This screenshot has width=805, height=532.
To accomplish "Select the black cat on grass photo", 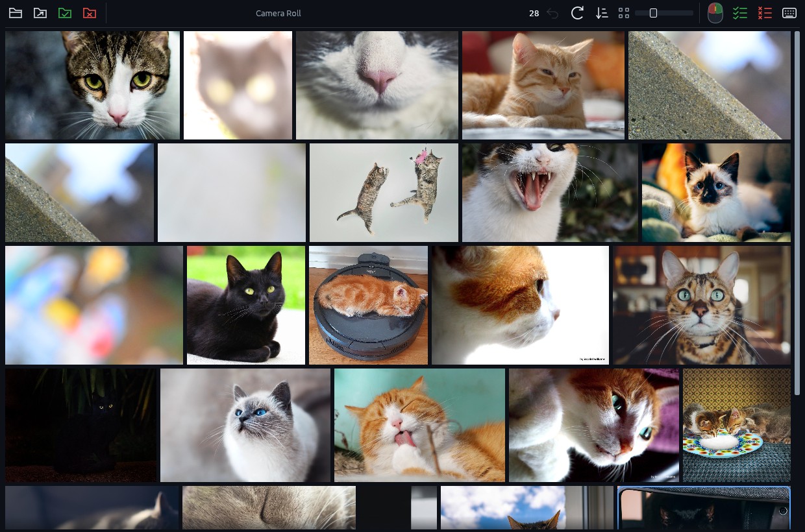I will 246,305.
